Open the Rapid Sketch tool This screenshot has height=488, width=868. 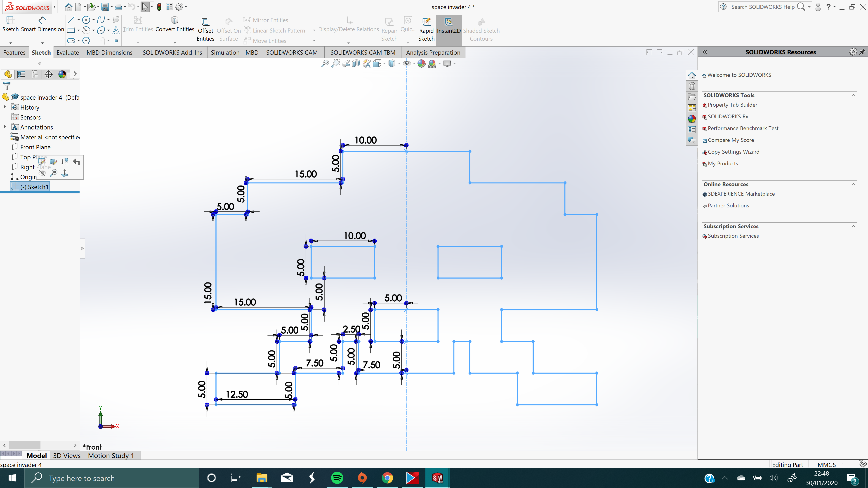[426, 30]
